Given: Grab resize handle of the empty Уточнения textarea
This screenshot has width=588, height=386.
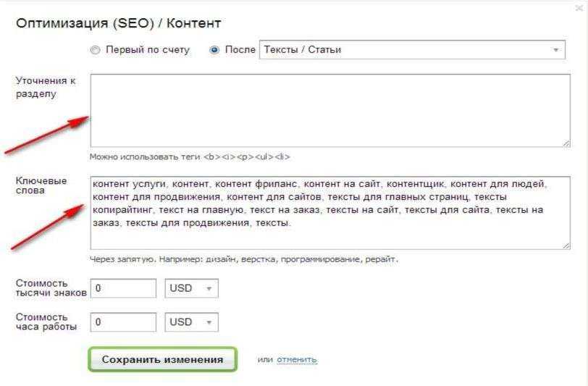Looking at the screenshot, I should (x=566, y=143).
